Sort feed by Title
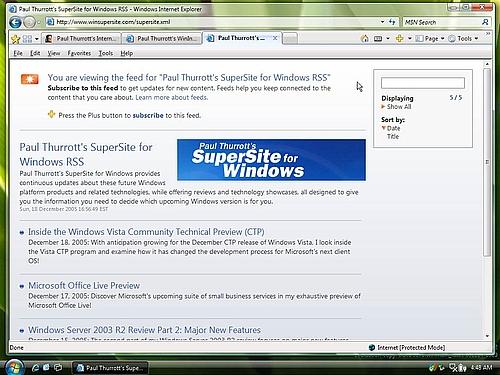This screenshot has height=375, width=500. 393,137
